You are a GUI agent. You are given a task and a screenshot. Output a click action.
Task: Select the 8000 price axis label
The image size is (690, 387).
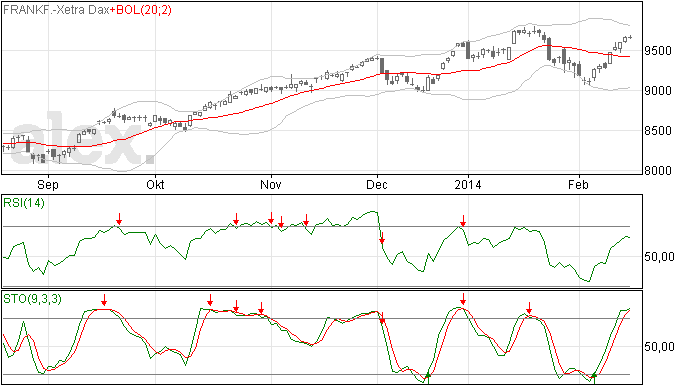(658, 171)
